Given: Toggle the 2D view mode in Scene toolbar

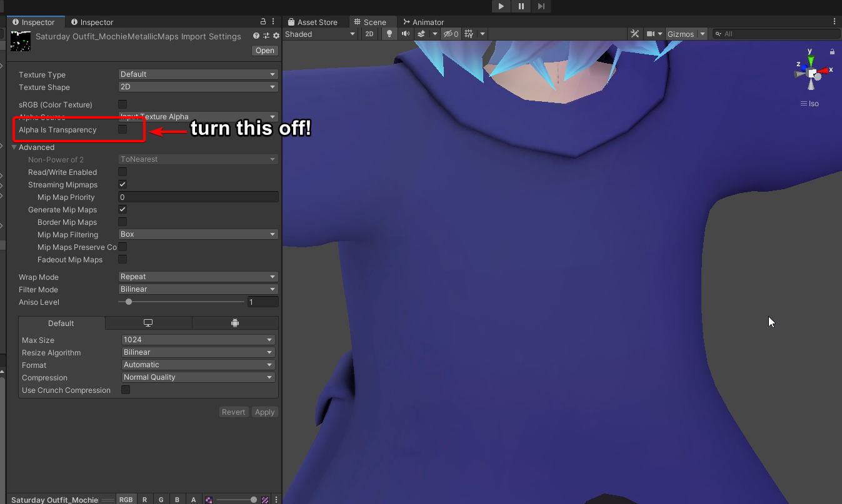Looking at the screenshot, I should coord(369,34).
